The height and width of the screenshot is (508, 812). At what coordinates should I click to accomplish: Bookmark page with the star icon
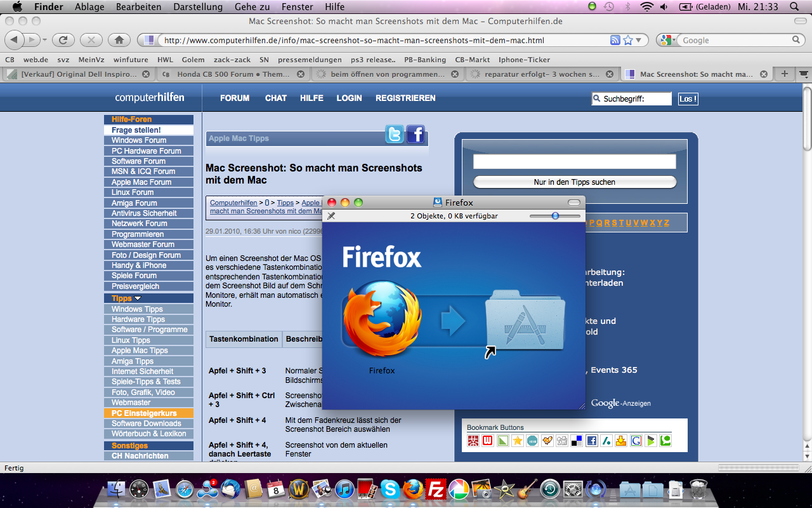click(628, 40)
